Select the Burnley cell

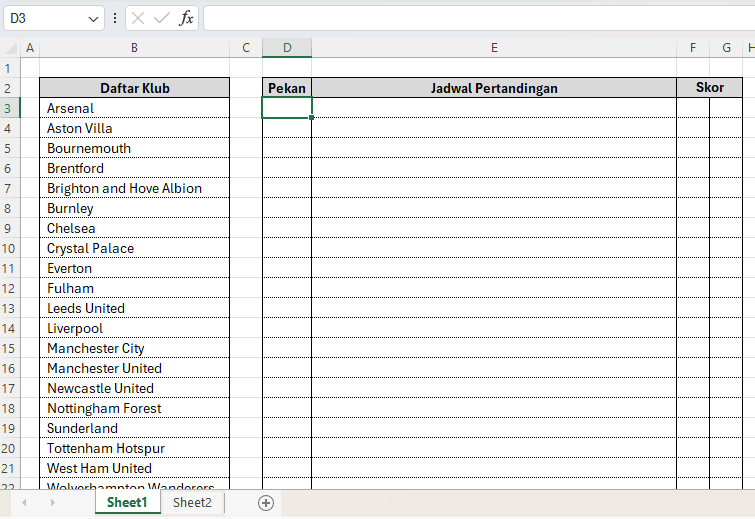click(134, 208)
